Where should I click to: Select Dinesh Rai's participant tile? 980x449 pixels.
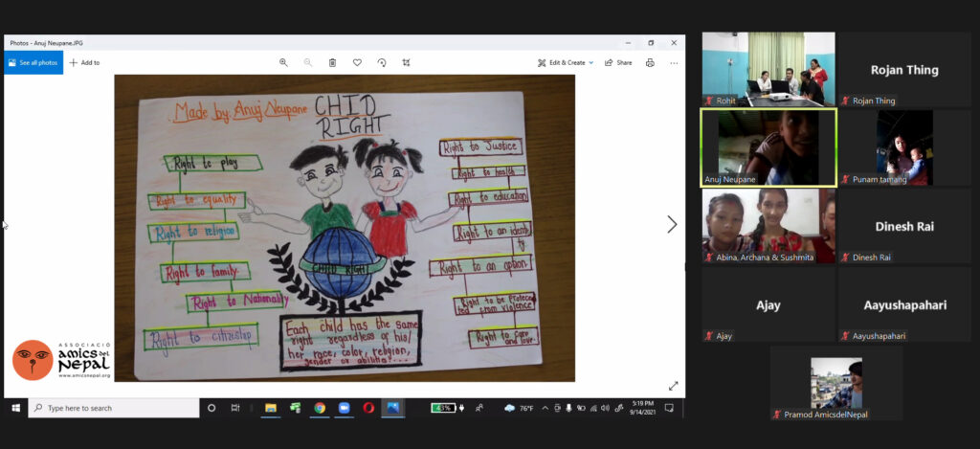(904, 226)
